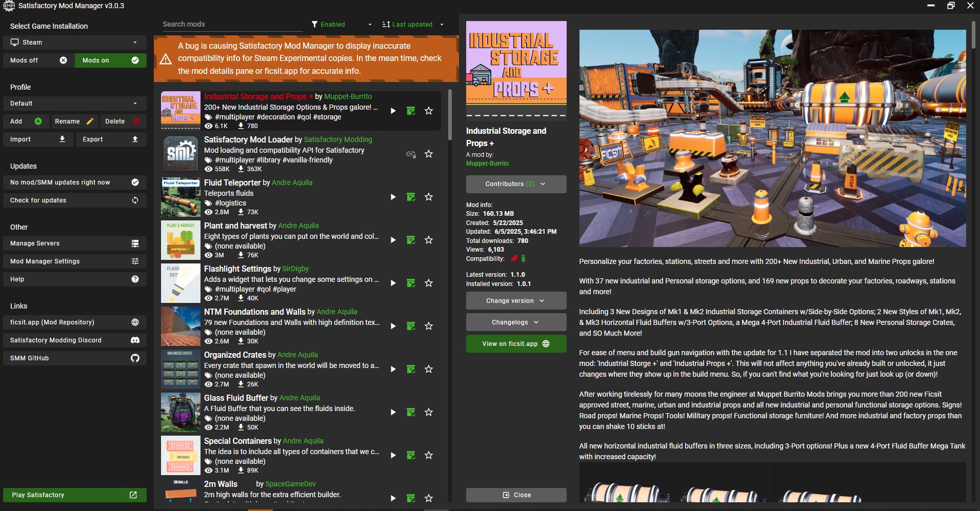Toggle the green installed icon for Fluid Teleporter
This screenshot has width=980, height=511.
pos(411,197)
